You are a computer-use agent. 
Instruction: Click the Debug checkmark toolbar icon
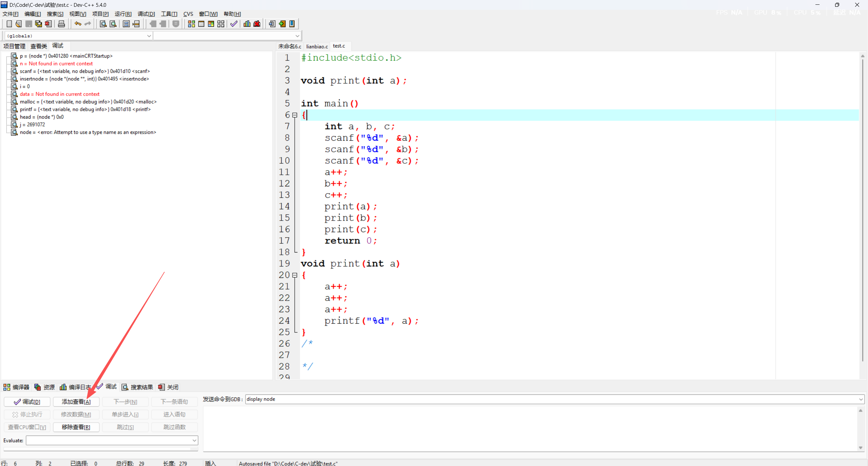(x=234, y=24)
